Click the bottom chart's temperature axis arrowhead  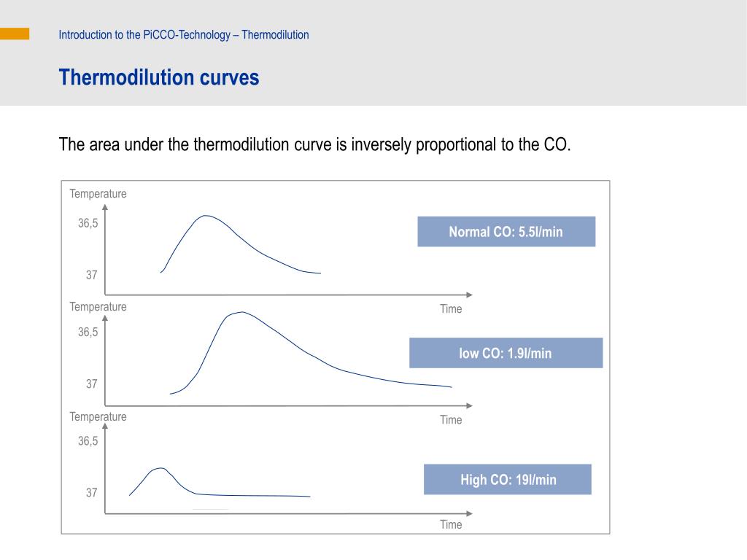coord(105,426)
